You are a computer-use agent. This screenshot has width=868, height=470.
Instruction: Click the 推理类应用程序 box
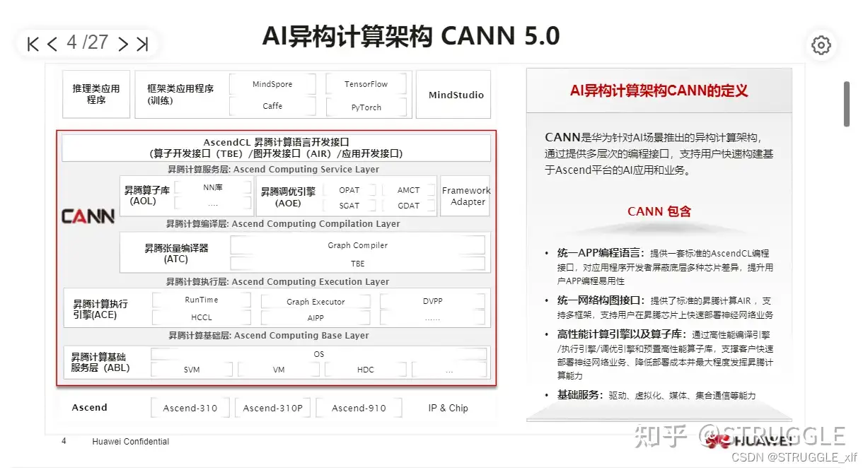click(x=96, y=94)
